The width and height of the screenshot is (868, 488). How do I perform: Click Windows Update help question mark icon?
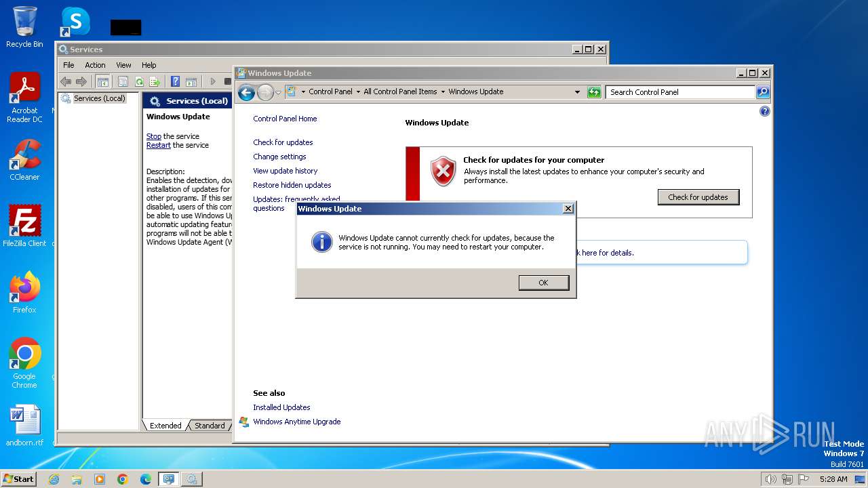765,111
